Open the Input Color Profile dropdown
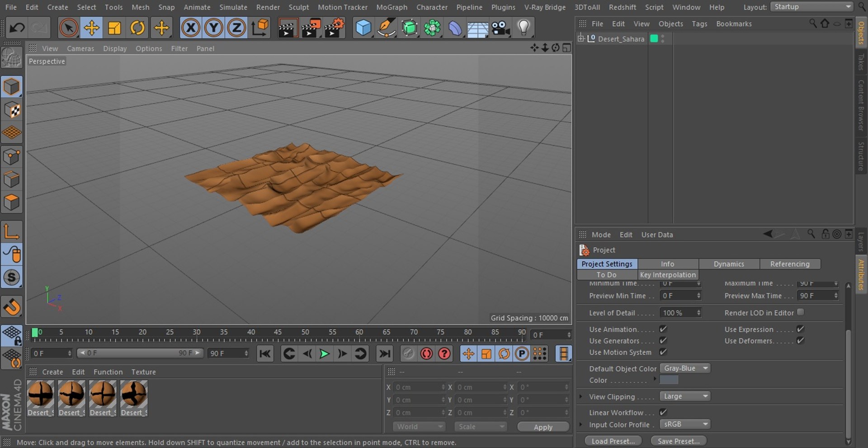The image size is (868, 448). coord(685,424)
